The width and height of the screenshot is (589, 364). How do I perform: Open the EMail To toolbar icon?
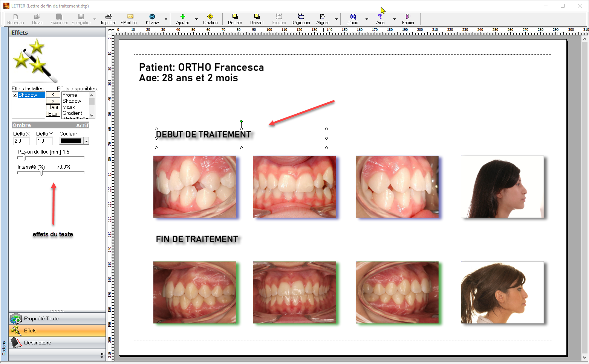130,17
